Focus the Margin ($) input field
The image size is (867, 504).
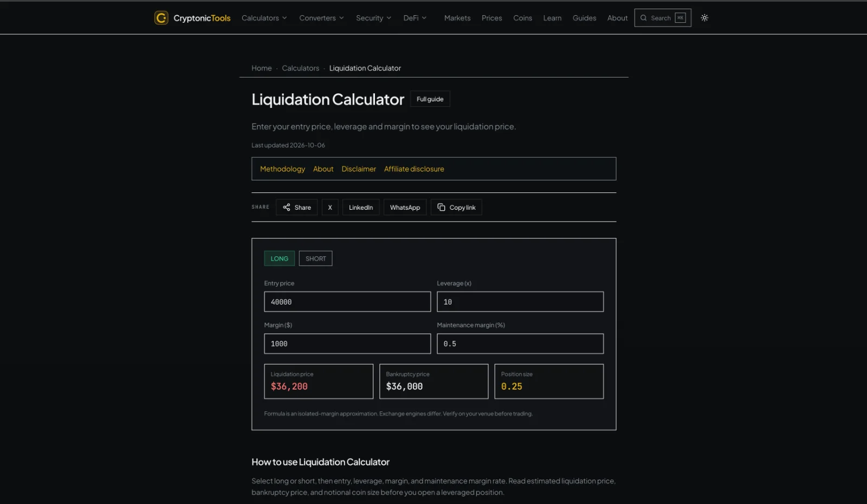[347, 344]
